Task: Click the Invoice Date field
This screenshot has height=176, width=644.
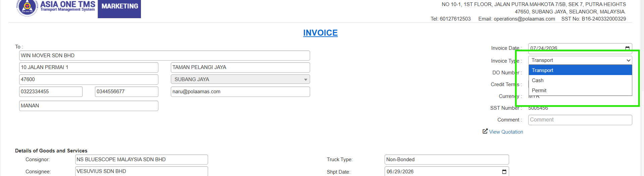Action: coord(580,48)
